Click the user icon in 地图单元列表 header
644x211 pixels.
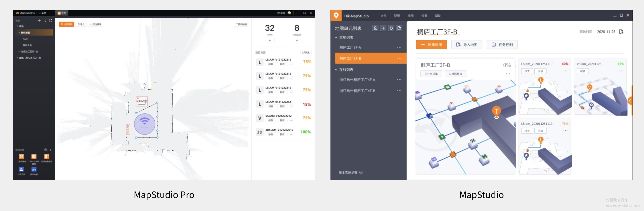tap(375, 28)
